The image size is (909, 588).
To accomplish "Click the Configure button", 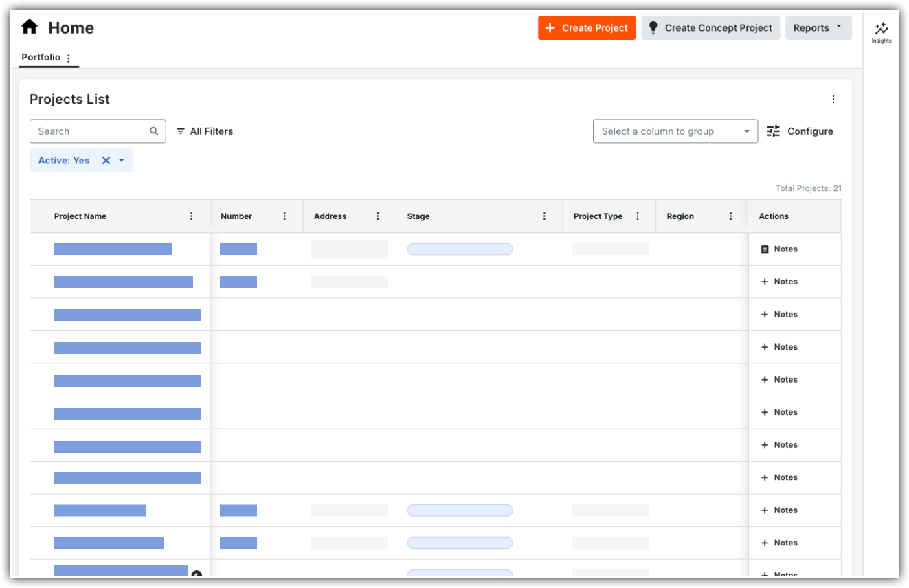I will 800,131.
